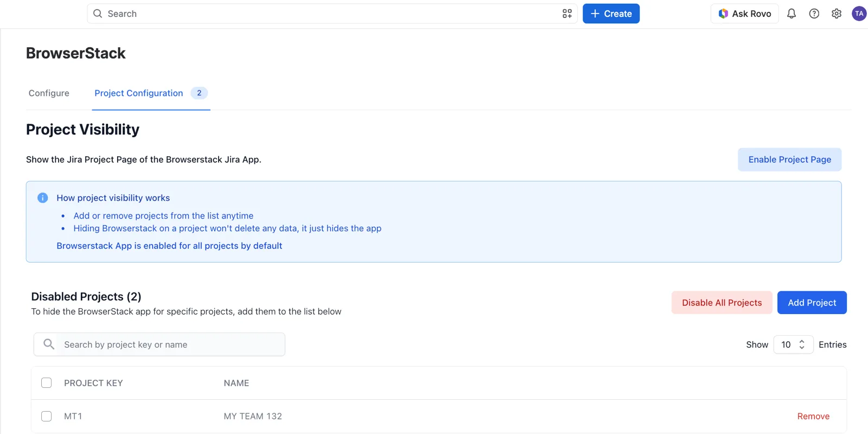The height and width of the screenshot is (434, 868).
Task: Click the MY TEAM 132 name cell
Action: tap(253, 416)
